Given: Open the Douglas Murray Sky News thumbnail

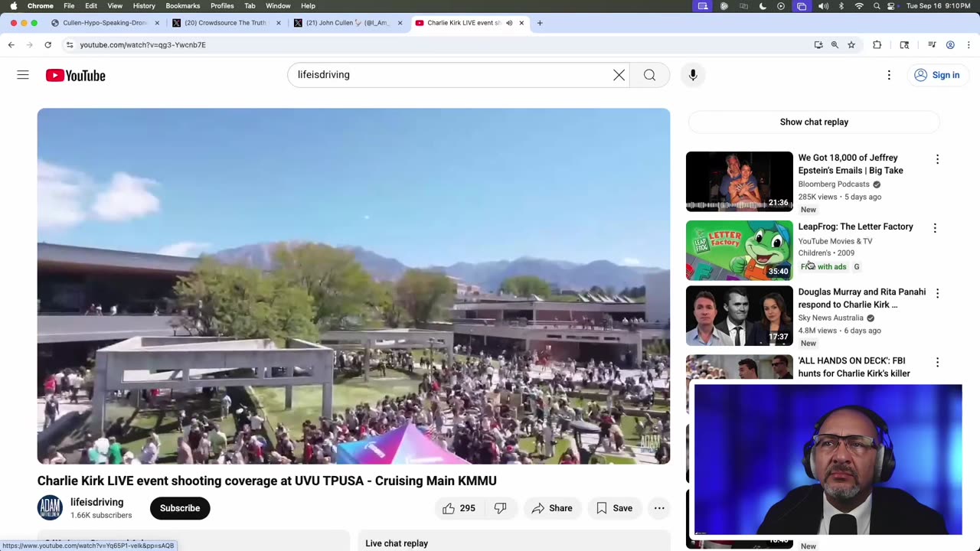Looking at the screenshot, I should point(740,315).
